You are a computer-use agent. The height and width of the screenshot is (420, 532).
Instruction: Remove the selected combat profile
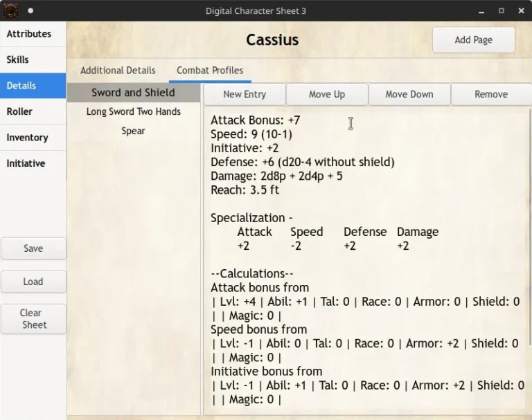coord(491,94)
